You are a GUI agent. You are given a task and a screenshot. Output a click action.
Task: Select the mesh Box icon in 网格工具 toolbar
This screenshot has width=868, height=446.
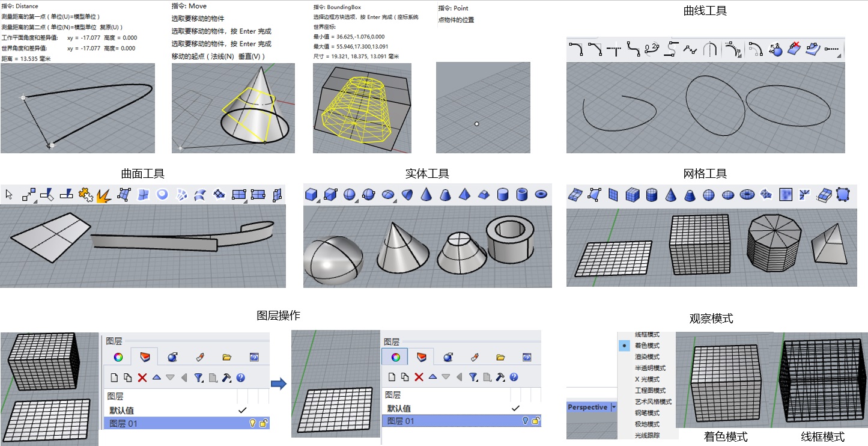coord(632,195)
